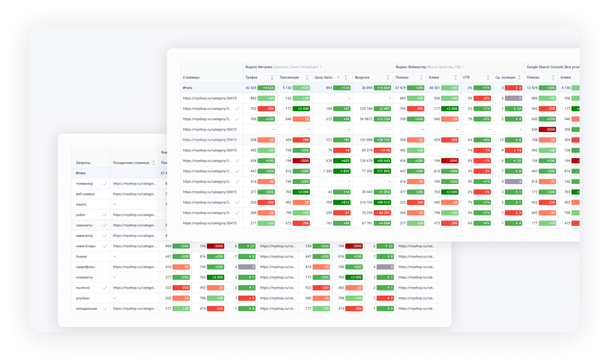609x364 pixels.
Task: Sort by Ср. позиция arrows
Action: pos(519,77)
